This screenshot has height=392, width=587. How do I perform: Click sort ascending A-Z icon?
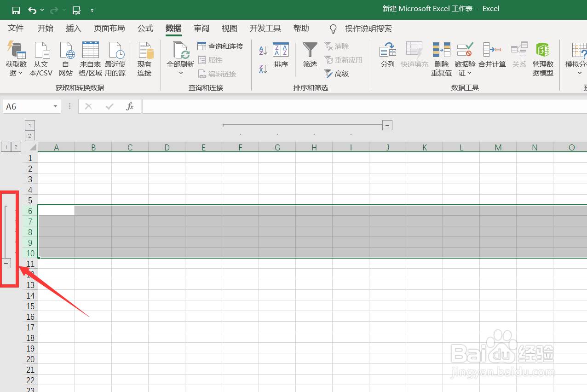[263, 50]
